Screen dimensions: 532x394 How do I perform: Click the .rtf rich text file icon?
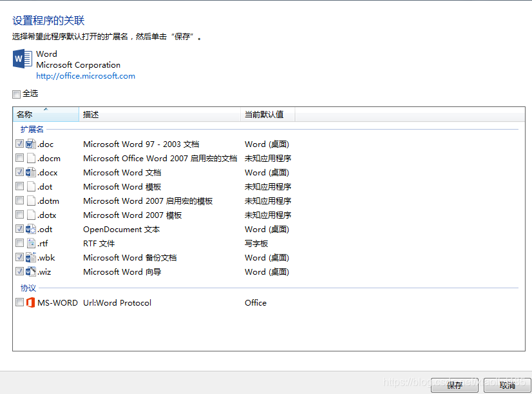[x=31, y=244]
